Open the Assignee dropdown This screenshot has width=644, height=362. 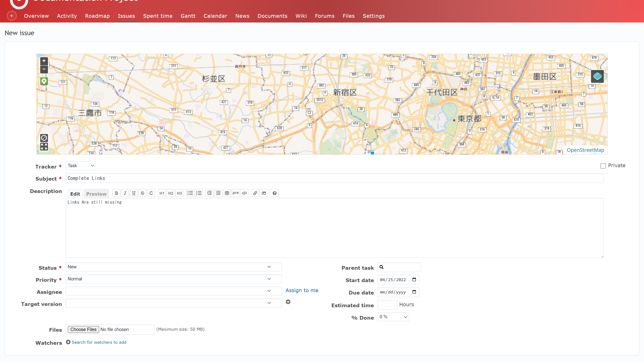173,291
